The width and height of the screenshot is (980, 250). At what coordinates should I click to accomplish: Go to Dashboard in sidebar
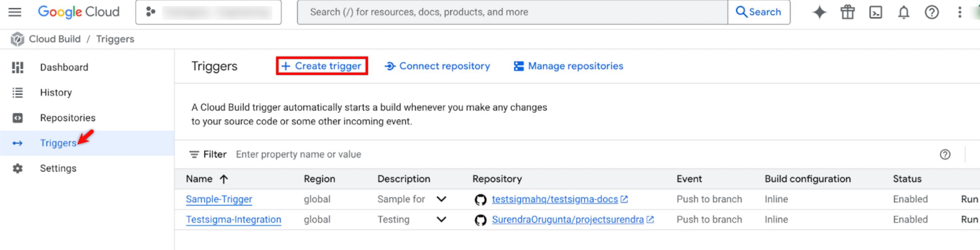pyautogui.click(x=64, y=67)
